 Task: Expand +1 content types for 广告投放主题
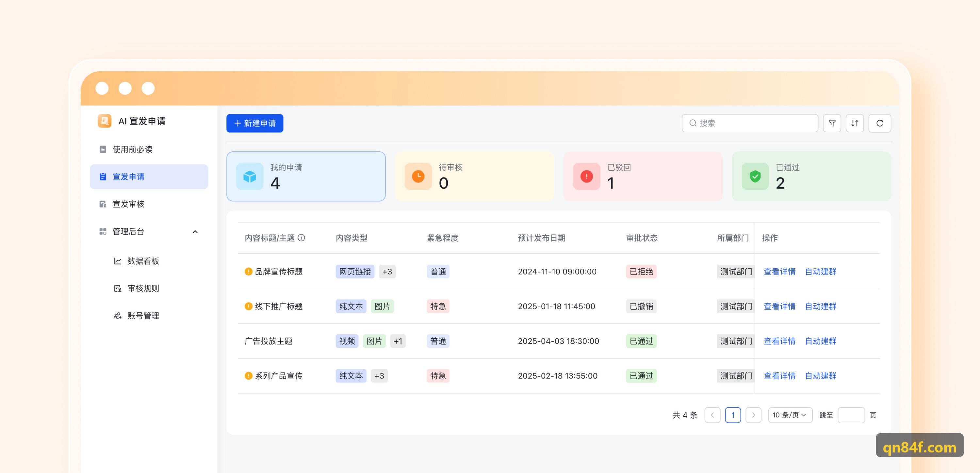point(398,341)
